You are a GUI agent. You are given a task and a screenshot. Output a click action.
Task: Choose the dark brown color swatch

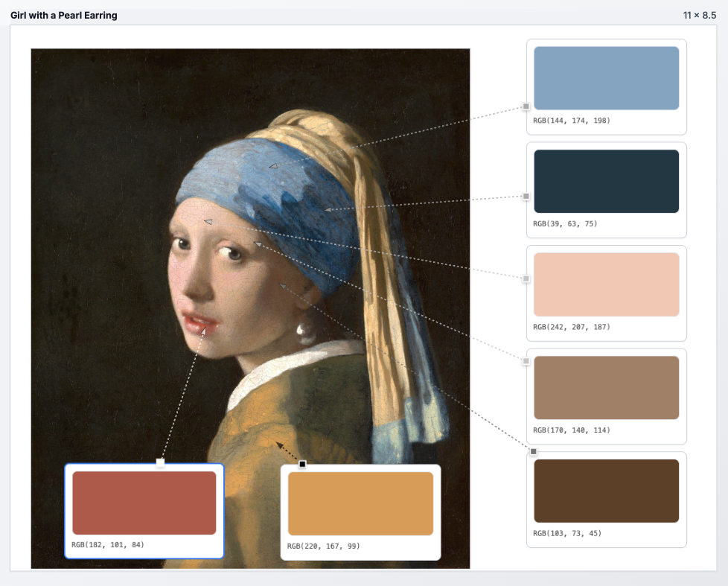click(x=606, y=491)
